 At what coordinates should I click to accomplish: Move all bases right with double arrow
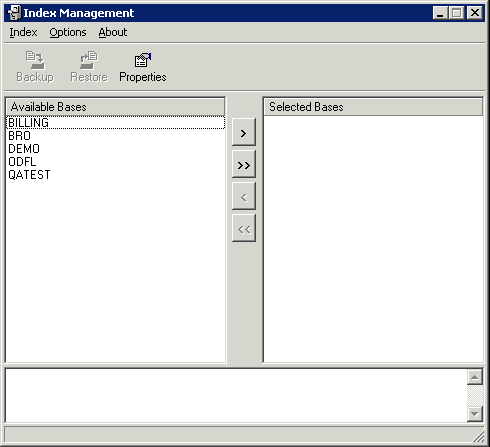tap(244, 164)
